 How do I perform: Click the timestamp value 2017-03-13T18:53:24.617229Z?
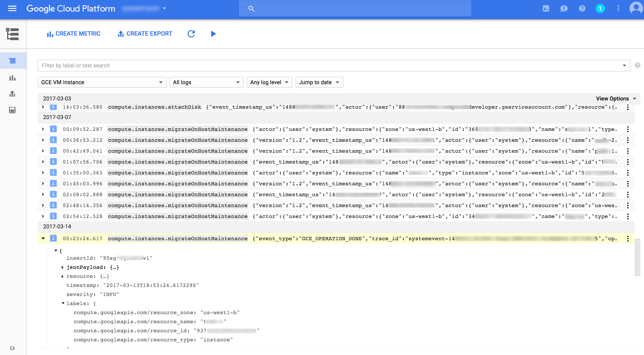coord(151,285)
